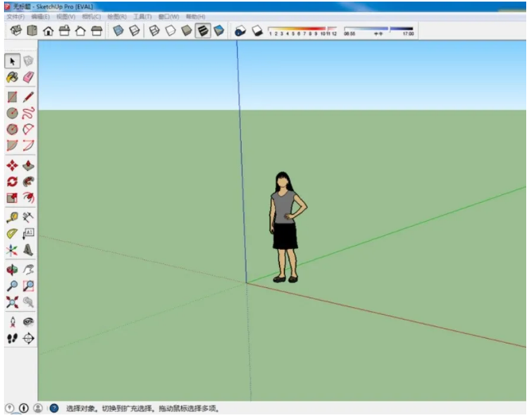531x420 pixels.
Task: Toggle X-Ray face style
Action: pyautogui.click(x=118, y=31)
